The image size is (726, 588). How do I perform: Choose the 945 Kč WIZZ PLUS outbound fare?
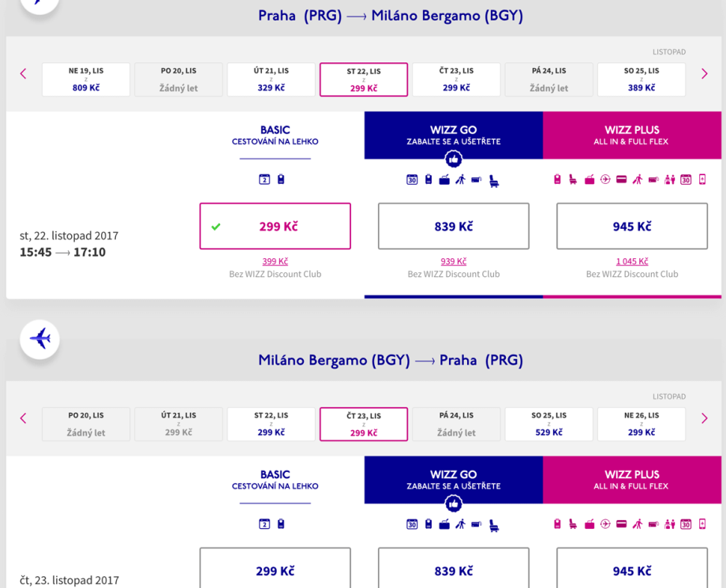coord(631,227)
